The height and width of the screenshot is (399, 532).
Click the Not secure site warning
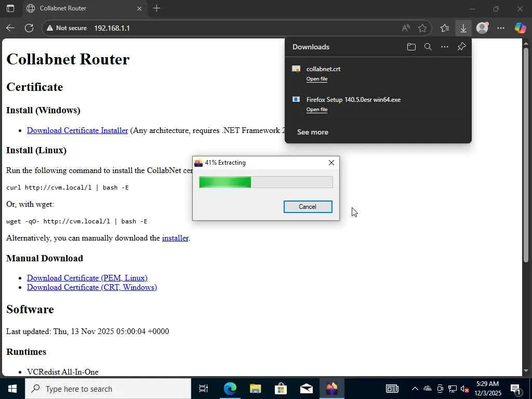(x=67, y=28)
